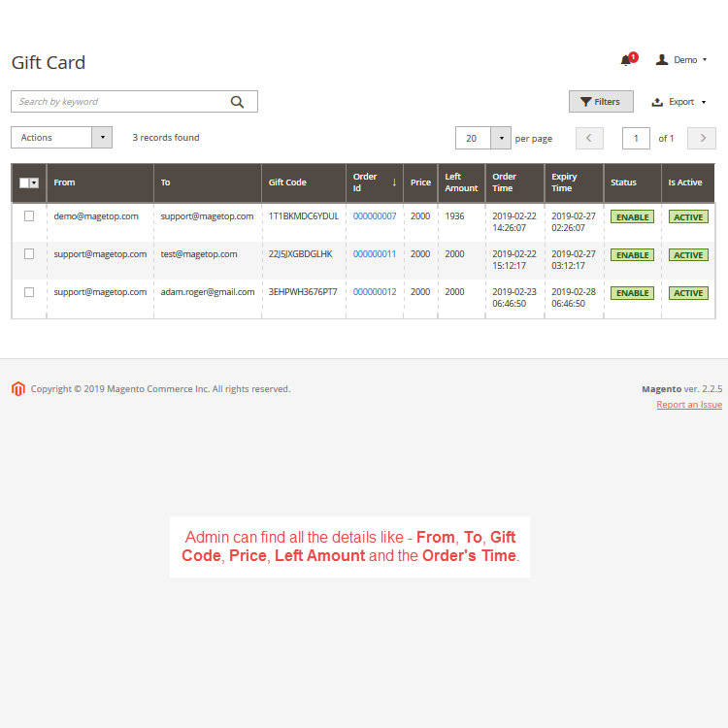Select checkbox for gift code 22J5JXGBDGLHK

[x=29, y=253]
